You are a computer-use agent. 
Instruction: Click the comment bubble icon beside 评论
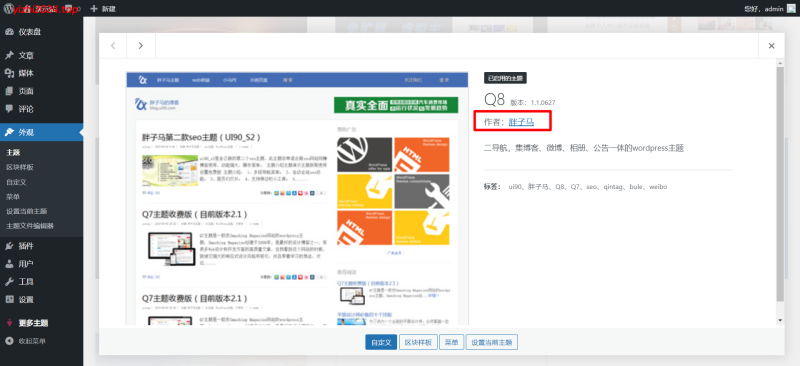click(x=9, y=109)
